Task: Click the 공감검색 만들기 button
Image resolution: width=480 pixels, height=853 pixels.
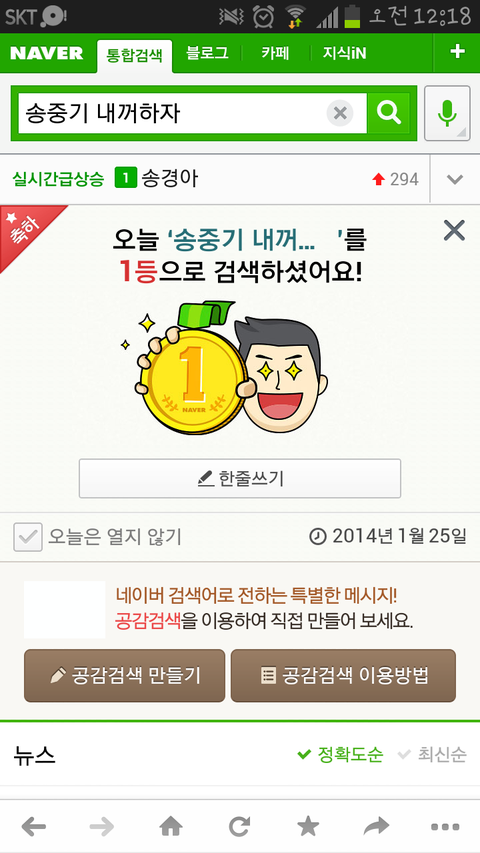Action: click(x=125, y=676)
